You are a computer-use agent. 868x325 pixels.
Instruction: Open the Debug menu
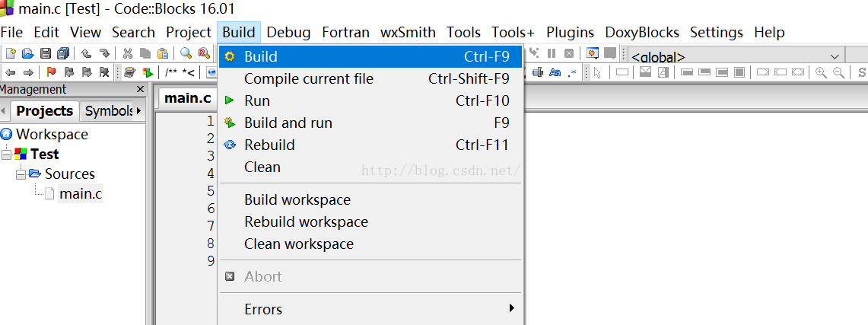288,33
